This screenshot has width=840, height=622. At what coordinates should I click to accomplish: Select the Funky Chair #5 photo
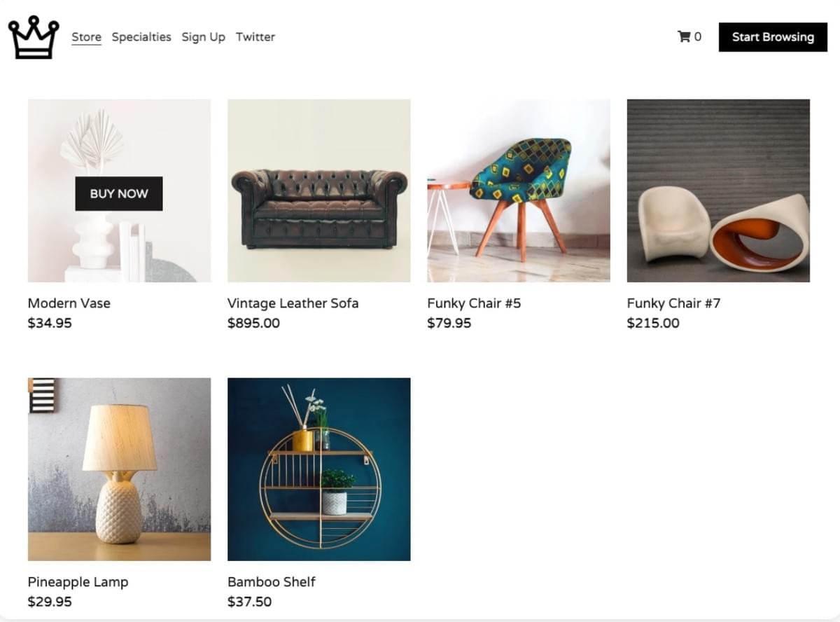[519, 191]
